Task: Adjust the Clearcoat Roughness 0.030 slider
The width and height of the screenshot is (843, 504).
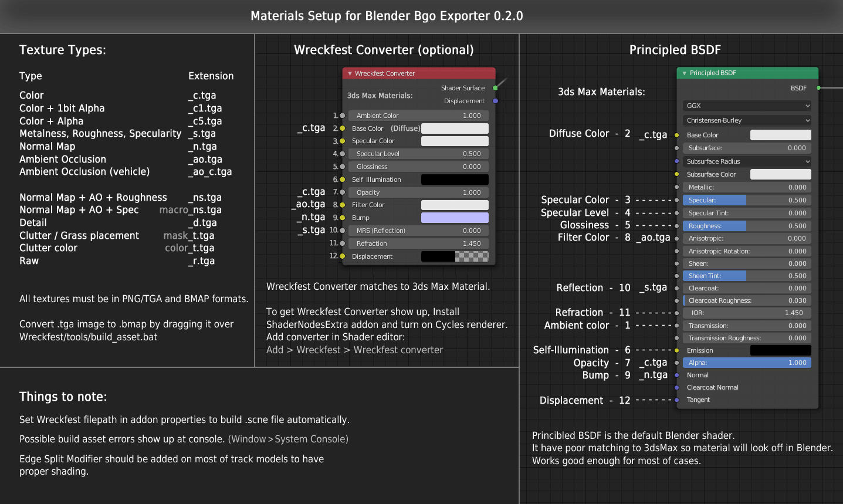Action: (747, 300)
